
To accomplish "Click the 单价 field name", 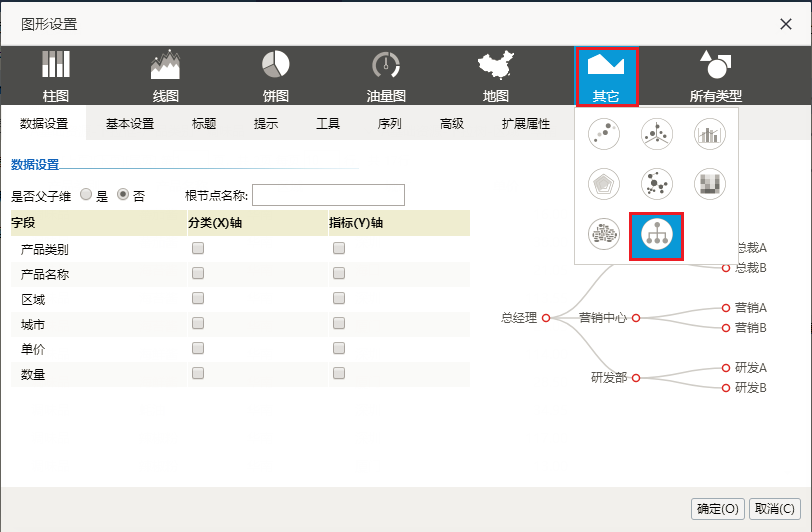I will coord(33,349).
